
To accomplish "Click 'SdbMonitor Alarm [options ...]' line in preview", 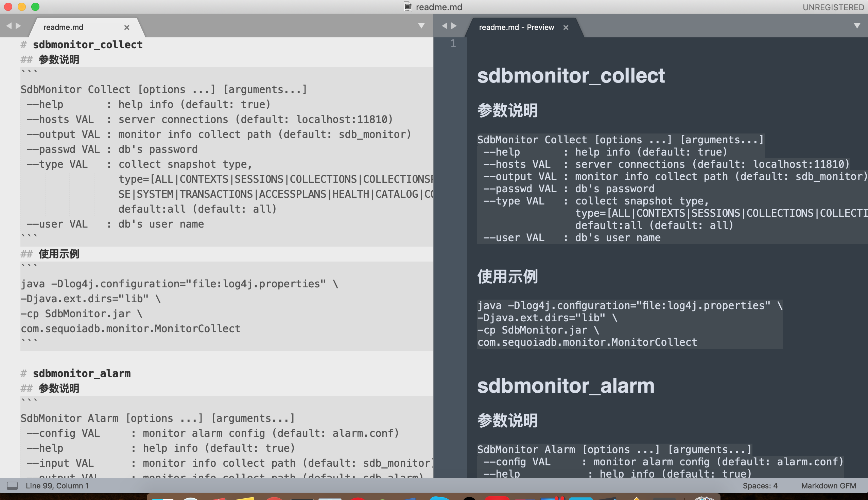I will pyautogui.click(x=614, y=449).
